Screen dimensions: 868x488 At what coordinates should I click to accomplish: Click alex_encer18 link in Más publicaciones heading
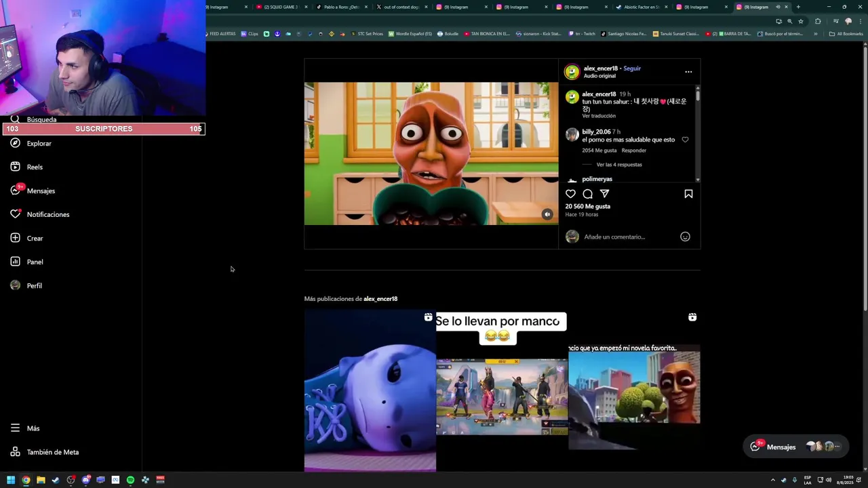(x=380, y=299)
